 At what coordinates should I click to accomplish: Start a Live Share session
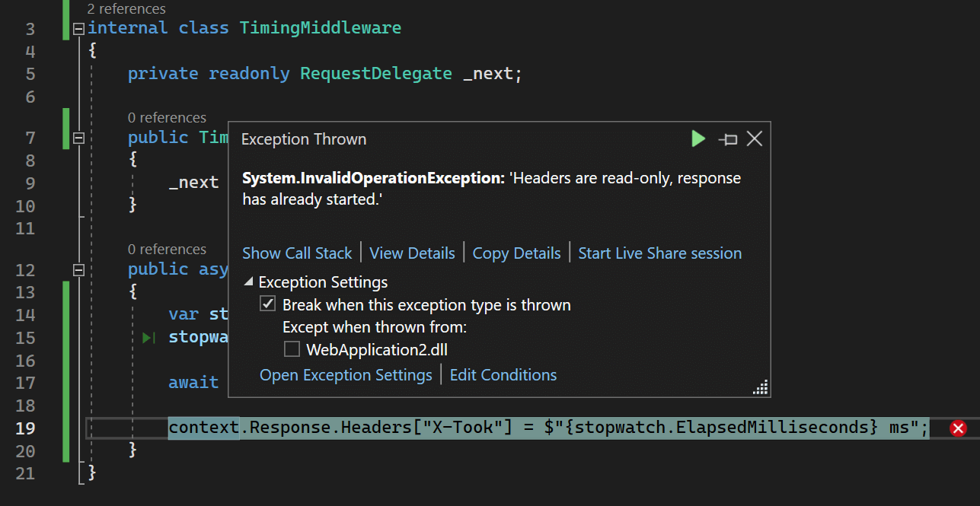coord(659,253)
